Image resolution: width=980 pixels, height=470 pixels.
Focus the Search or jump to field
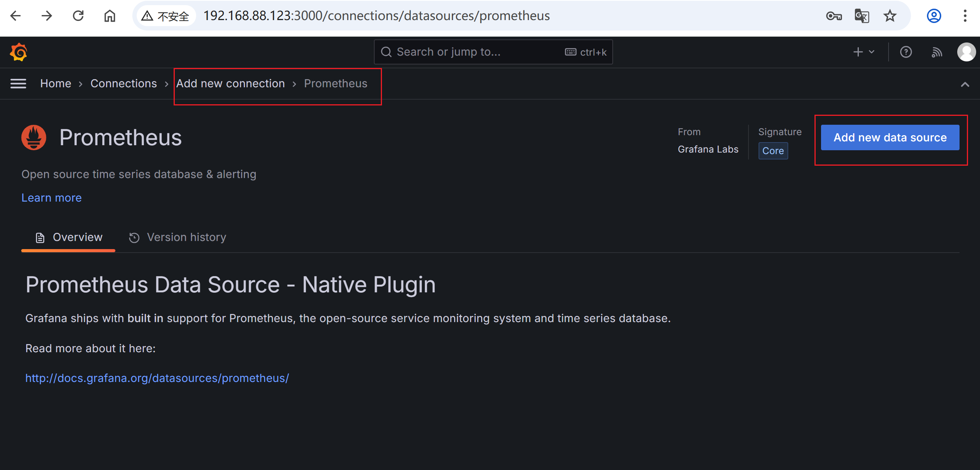coord(493,52)
